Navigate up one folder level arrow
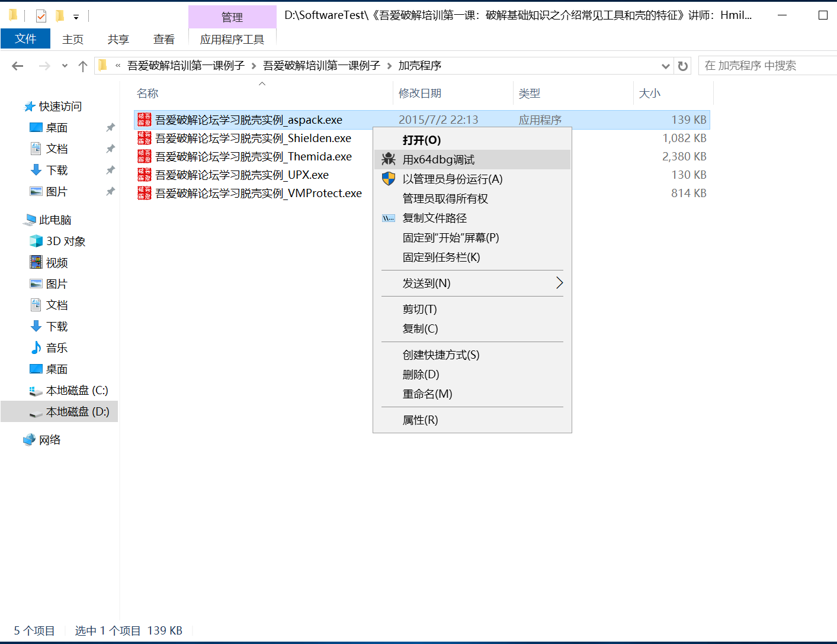Screen dimensions: 837x644 coord(83,66)
